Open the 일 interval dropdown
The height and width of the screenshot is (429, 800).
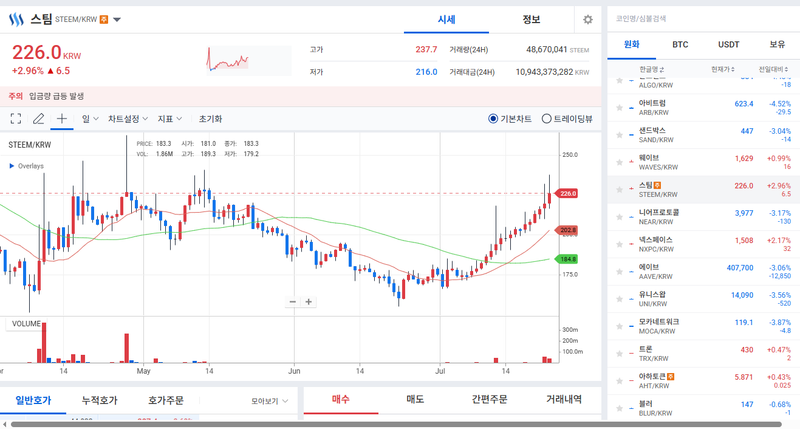90,119
